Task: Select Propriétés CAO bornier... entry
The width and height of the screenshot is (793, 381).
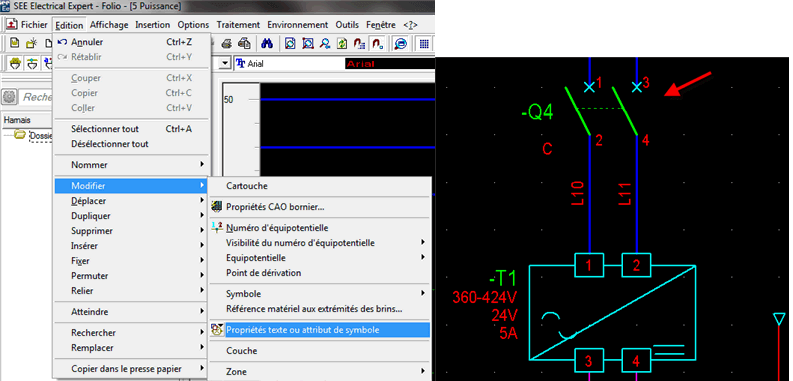Action: click(x=320, y=207)
